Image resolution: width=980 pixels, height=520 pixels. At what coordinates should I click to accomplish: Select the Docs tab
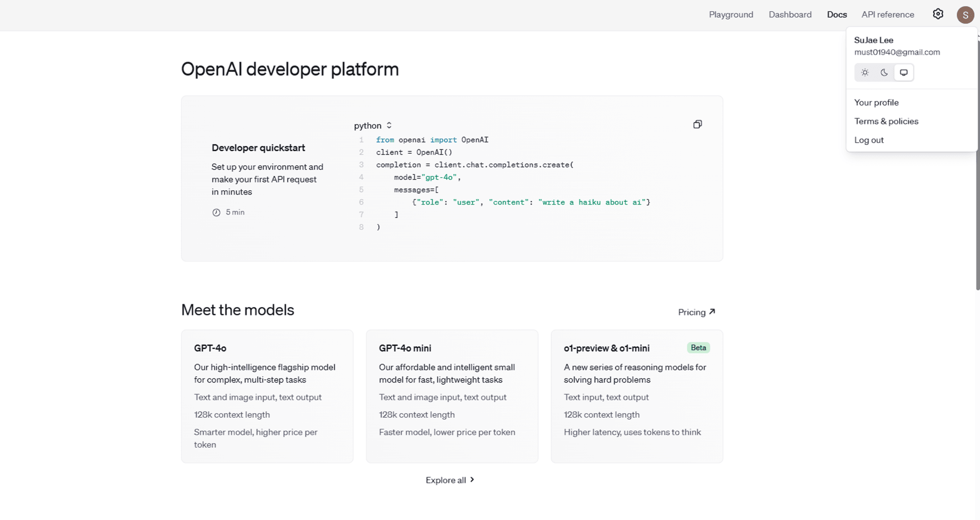(837, 15)
